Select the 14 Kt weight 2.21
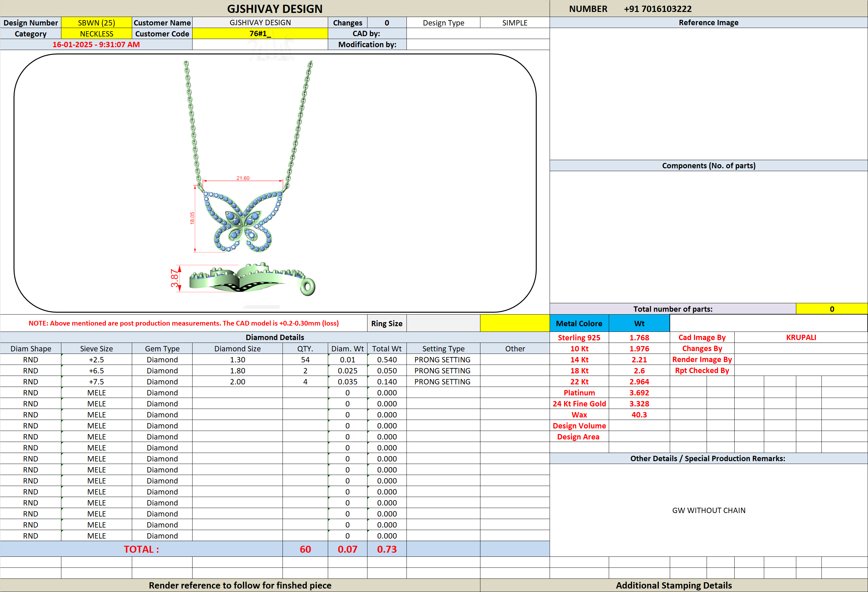Screen dimensions: 868x592 (639, 360)
